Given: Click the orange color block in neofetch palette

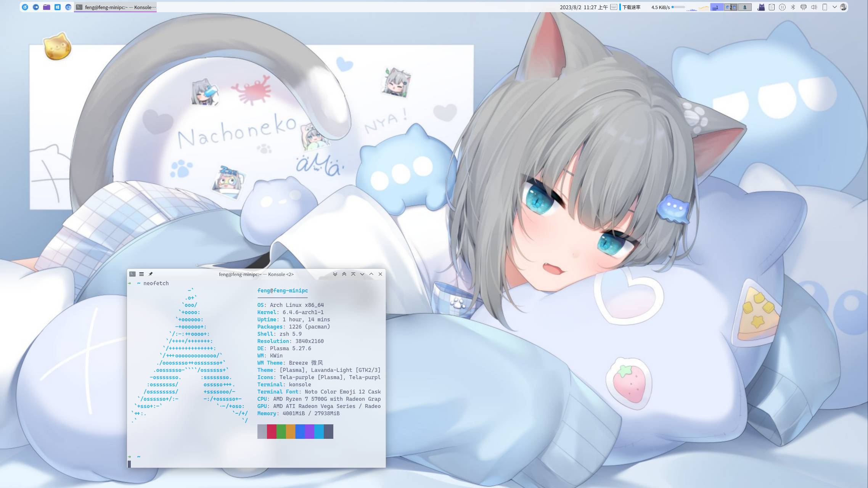Looking at the screenshot, I should 291,432.
